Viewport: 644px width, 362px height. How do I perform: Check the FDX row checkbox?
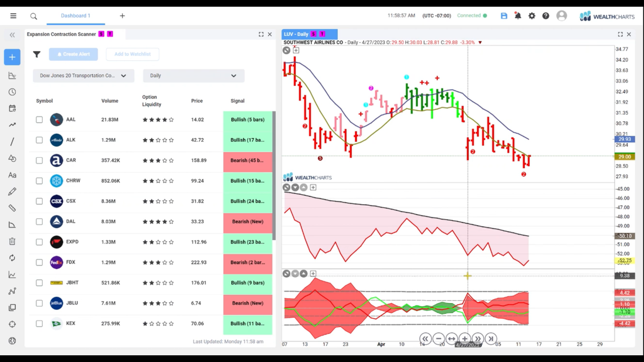[39, 262]
